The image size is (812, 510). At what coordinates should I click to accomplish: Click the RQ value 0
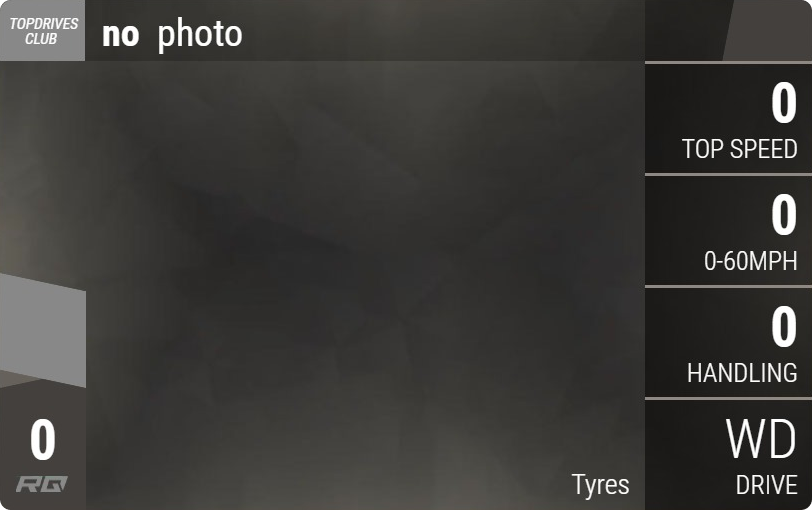[42, 440]
